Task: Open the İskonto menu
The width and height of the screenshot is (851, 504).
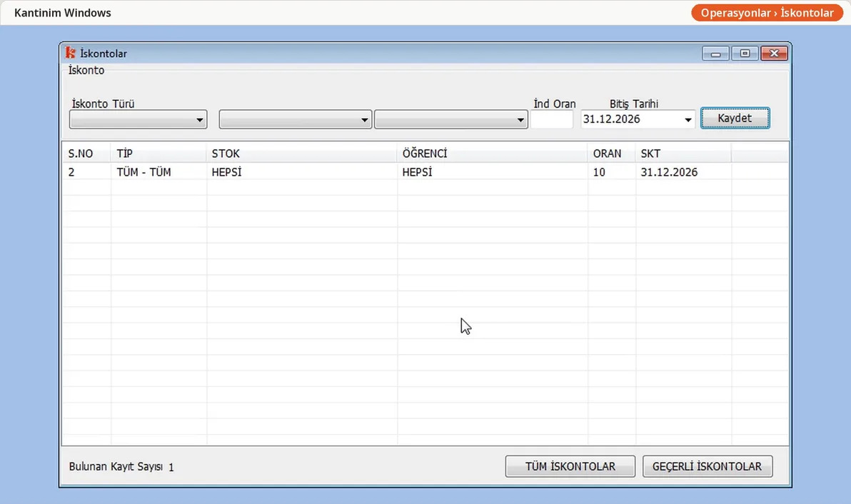Action: 86,70
